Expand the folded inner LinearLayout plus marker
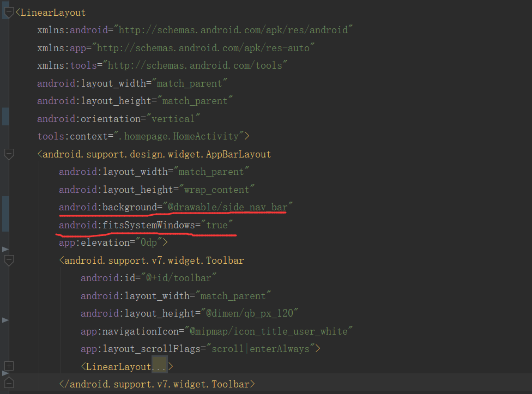Viewport: 532px width, 394px height. pyautogui.click(x=9, y=366)
